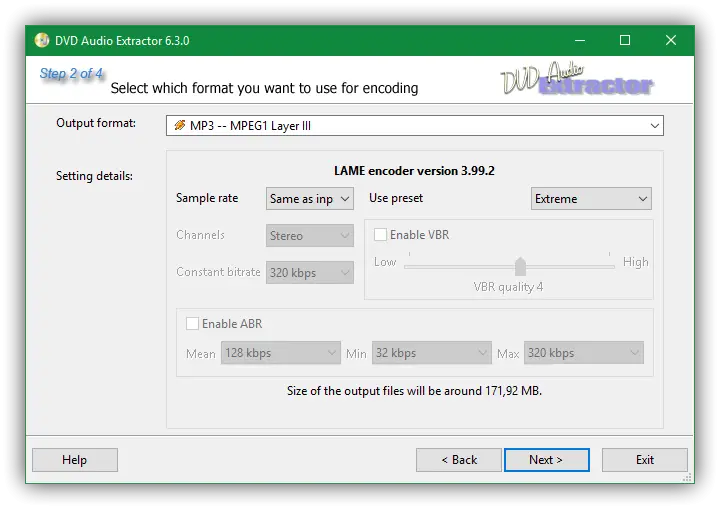This screenshot has height=509, width=720.
Task: Click the 'Setting details:' label
Action: click(x=95, y=176)
